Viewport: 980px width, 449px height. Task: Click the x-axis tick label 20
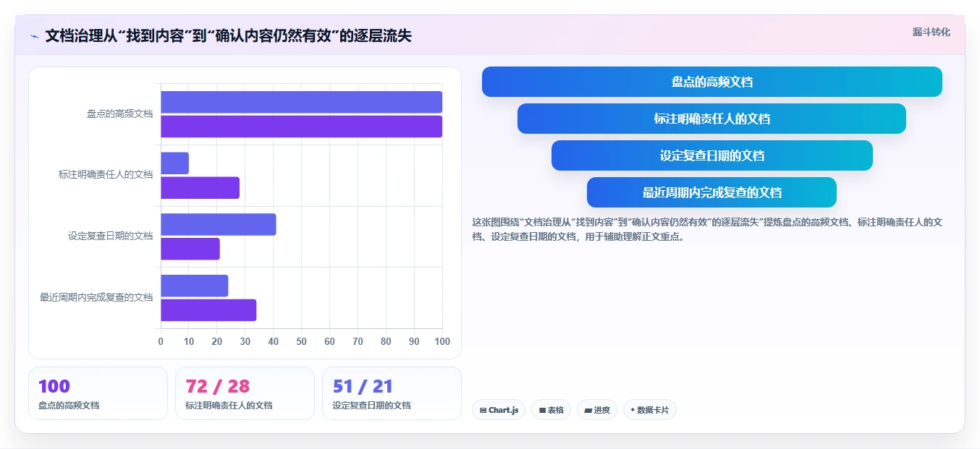point(217,341)
